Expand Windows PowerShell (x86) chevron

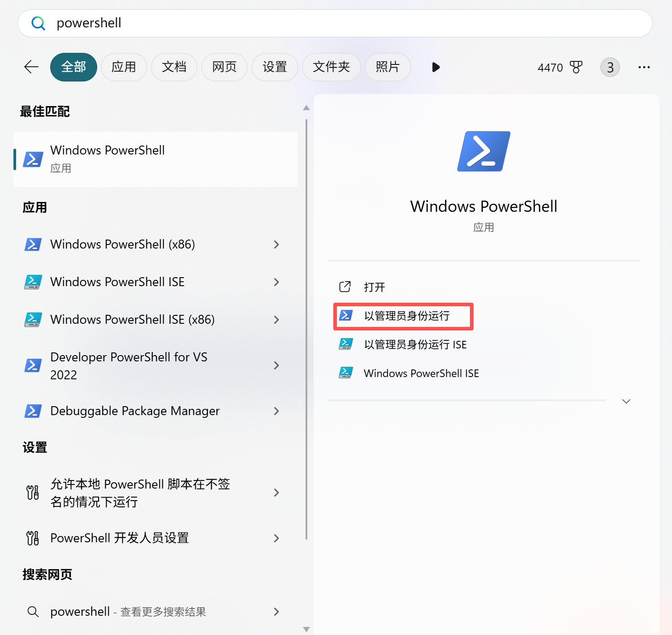(276, 245)
